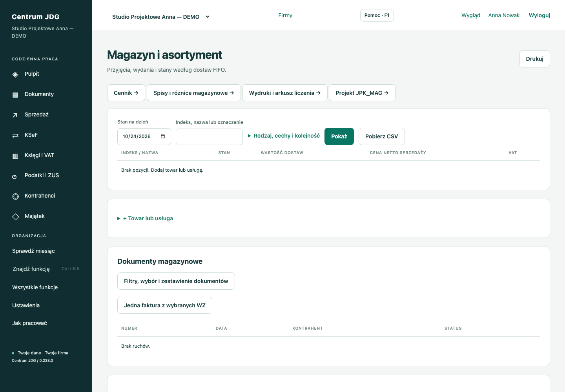The height and width of the screenshot is (392, 565).
Task: Open the company selector dropdown
Action: (x=161, y=17)
